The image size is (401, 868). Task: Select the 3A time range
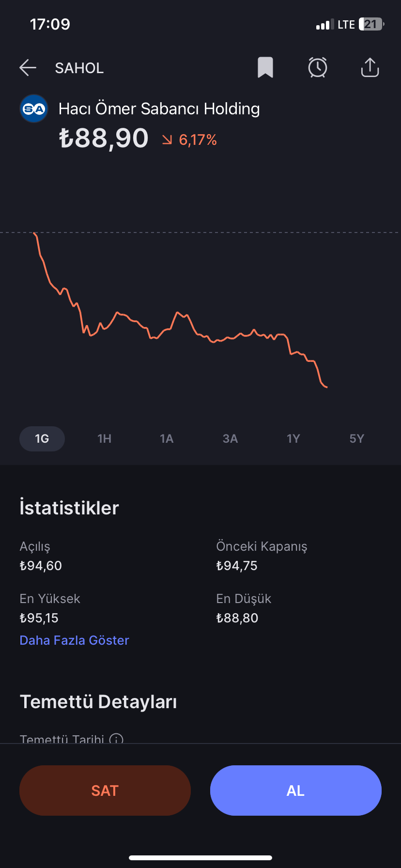point(230,439)
